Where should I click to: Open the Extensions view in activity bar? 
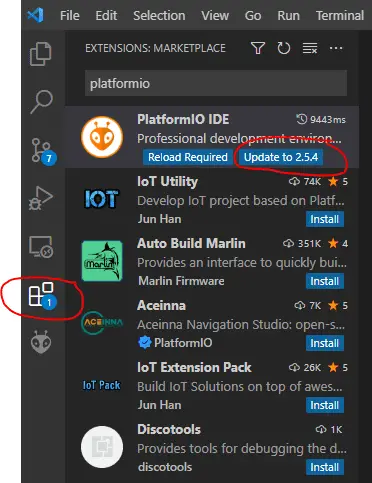coord(42,295)
